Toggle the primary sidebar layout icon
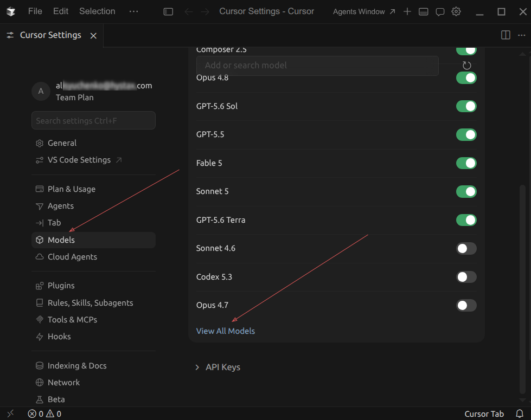 (x=168, y=11)
